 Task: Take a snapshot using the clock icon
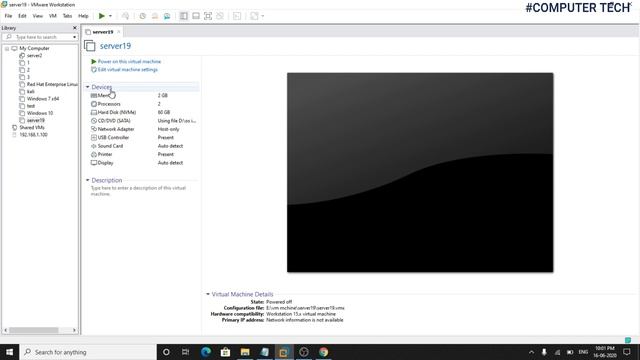142,16
